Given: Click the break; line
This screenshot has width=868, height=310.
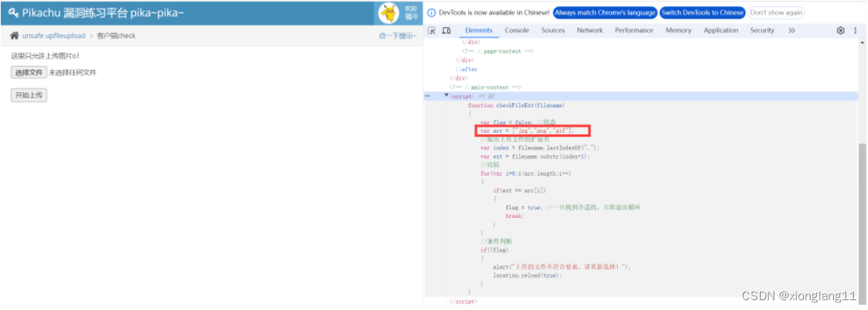Looking at the screenshot, I should 514,216.
